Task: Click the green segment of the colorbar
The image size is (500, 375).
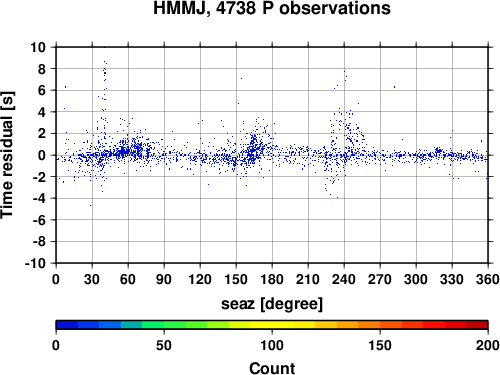Action: (164, 325)
